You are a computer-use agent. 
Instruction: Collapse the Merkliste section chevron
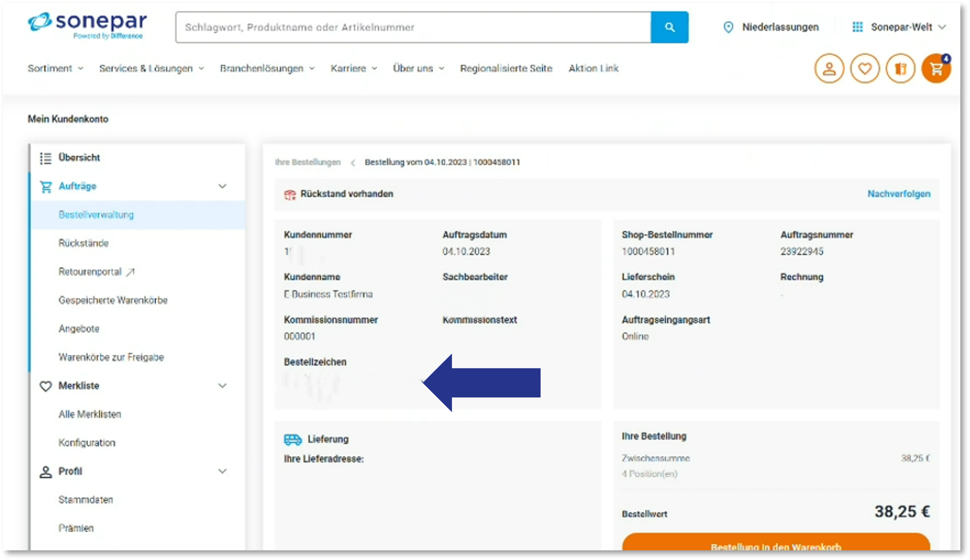(222, 386)
